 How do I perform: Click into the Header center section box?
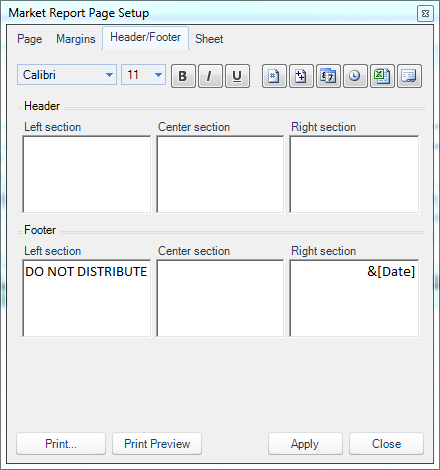[x=220, y=174]
